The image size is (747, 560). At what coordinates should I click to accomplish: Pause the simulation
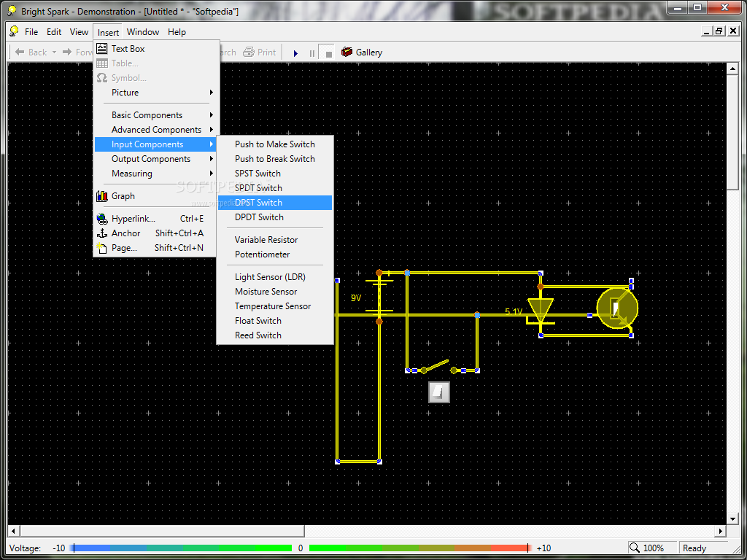[312, 53]
